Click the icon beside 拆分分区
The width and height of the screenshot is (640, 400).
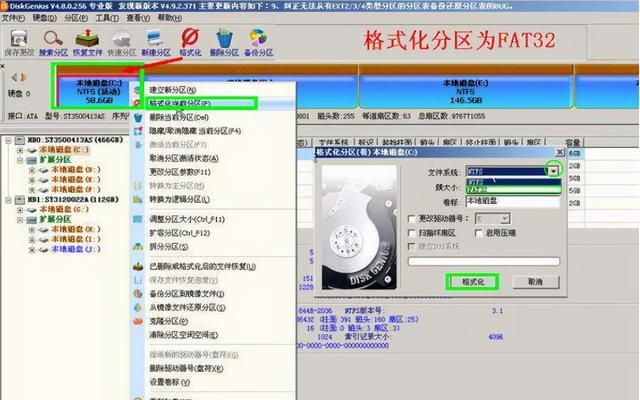pyautogui.click(x=138, y=247)
